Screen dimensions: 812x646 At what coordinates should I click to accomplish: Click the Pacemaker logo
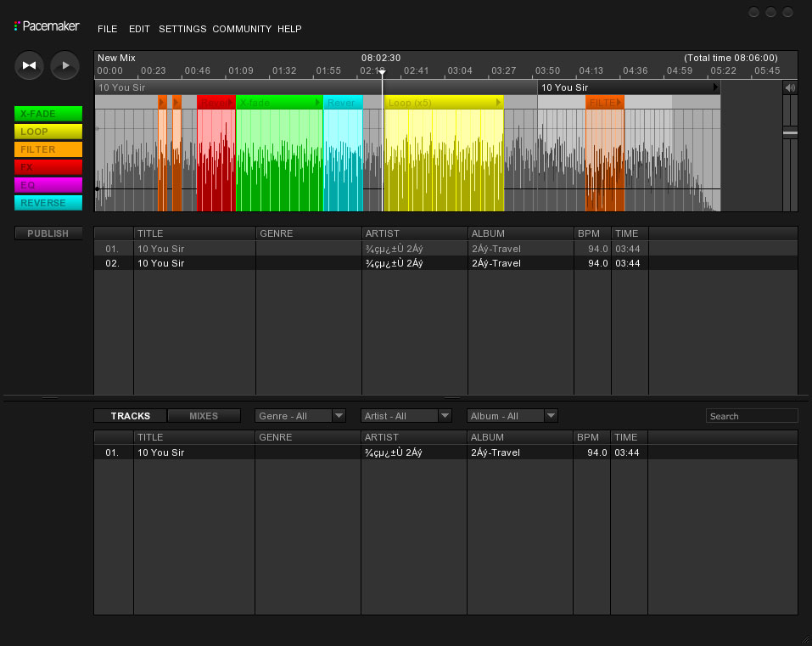pos(48,26)
